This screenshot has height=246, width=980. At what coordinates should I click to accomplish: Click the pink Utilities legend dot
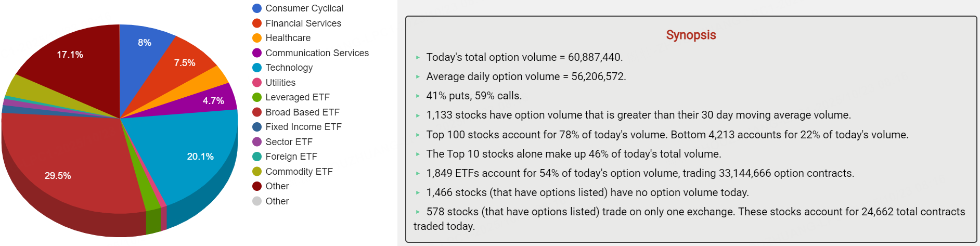pos(256,83)
